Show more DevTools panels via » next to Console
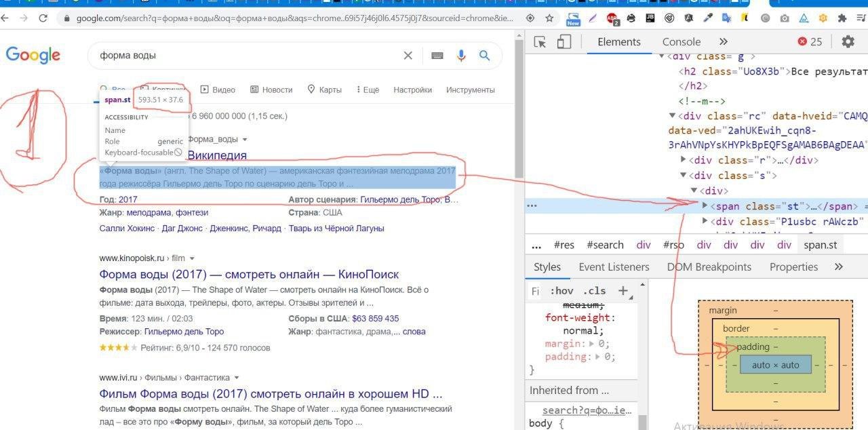The image size is (868, 430). click(x=724, y=42)
